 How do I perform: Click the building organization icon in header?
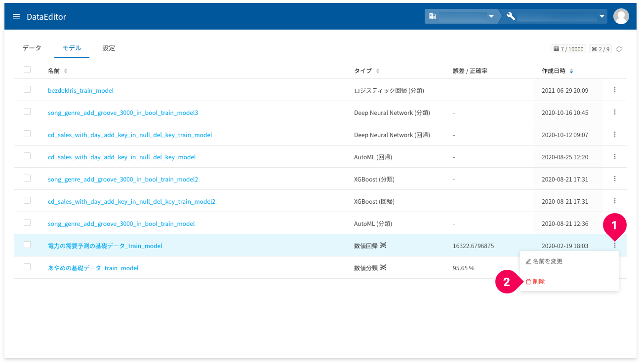click(x=433, y=16)
